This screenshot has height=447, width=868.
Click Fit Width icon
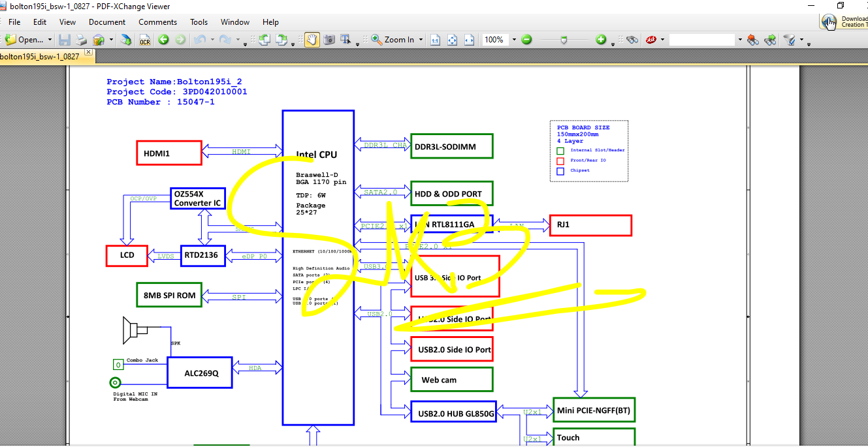point(469,40)
